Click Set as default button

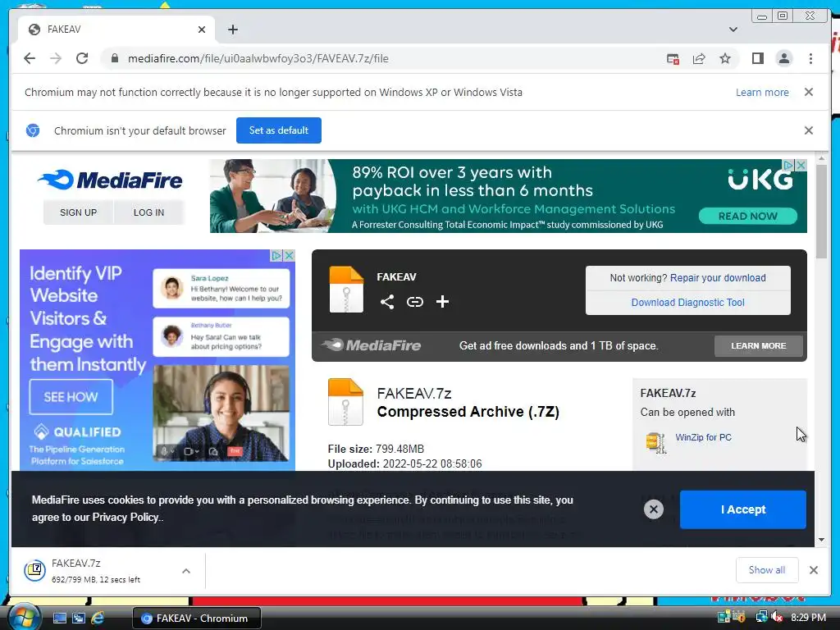coord(279,130)
